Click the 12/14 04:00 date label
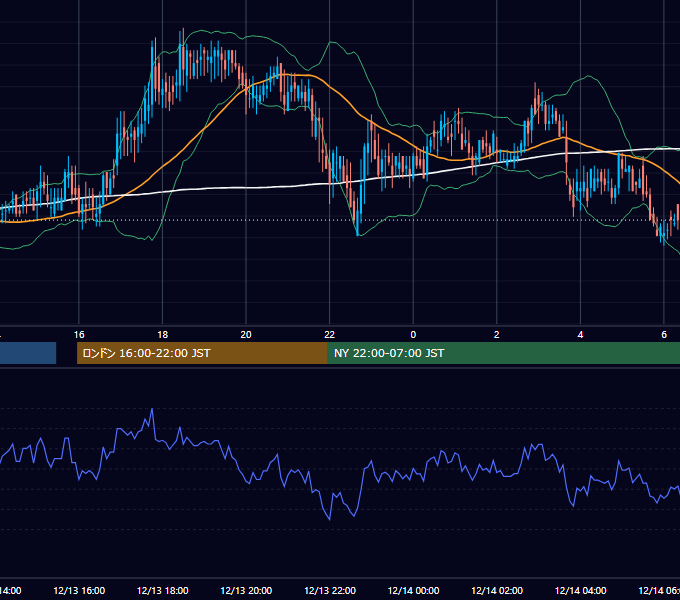680x600 pixels. 581,590
